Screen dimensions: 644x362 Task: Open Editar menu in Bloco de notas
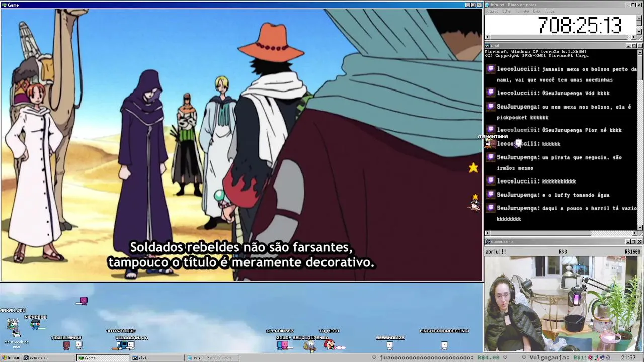click(507, 11)
